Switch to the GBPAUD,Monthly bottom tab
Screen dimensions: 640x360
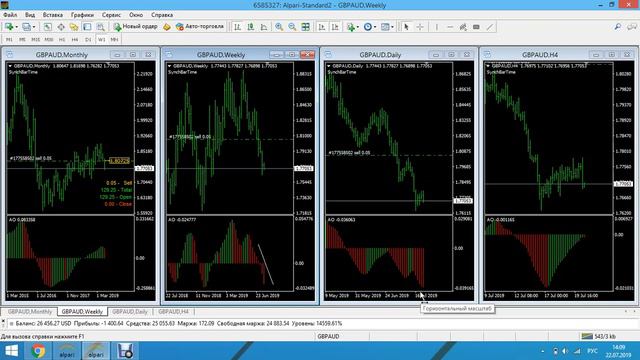pos(30,311)
